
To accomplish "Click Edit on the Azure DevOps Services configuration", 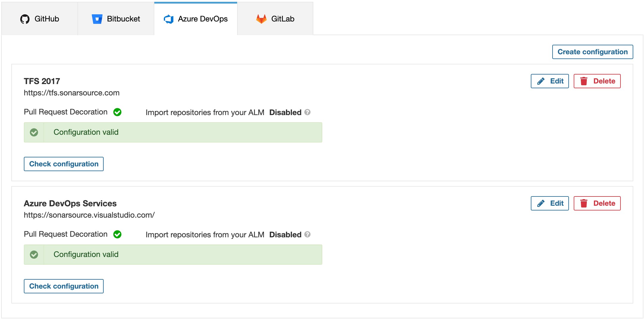I will (x=550, y=203).
